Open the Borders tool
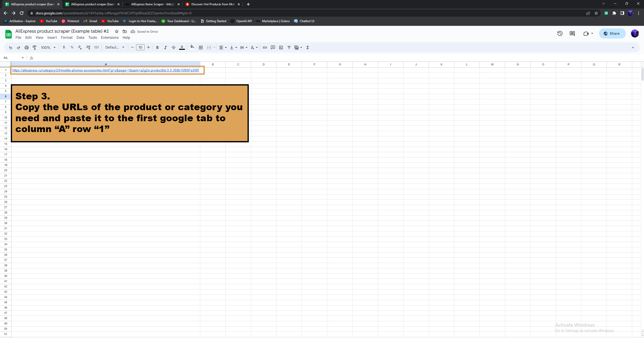 pos(201,48)
